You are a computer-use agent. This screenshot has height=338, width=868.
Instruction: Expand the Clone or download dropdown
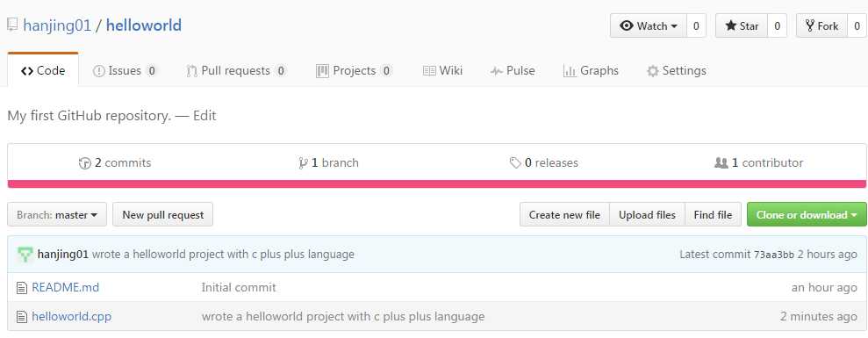click(807, 214)
